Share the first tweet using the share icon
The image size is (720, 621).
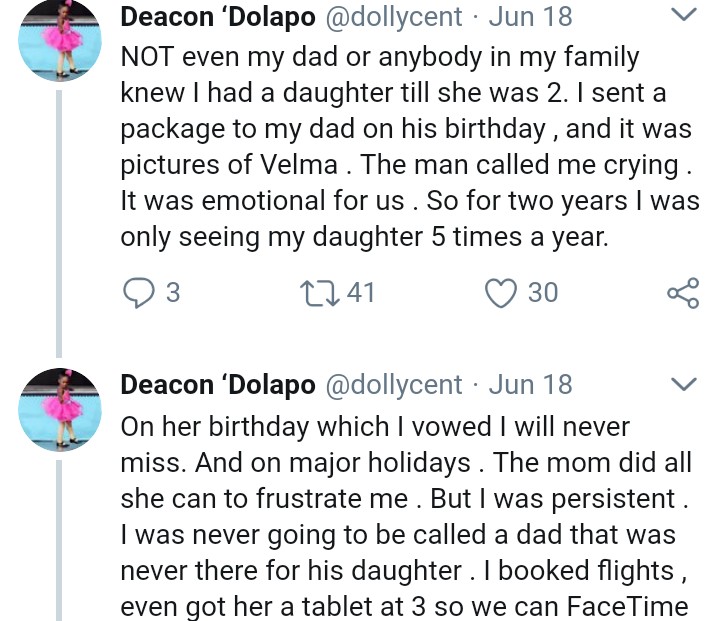[x=682, y=293]
